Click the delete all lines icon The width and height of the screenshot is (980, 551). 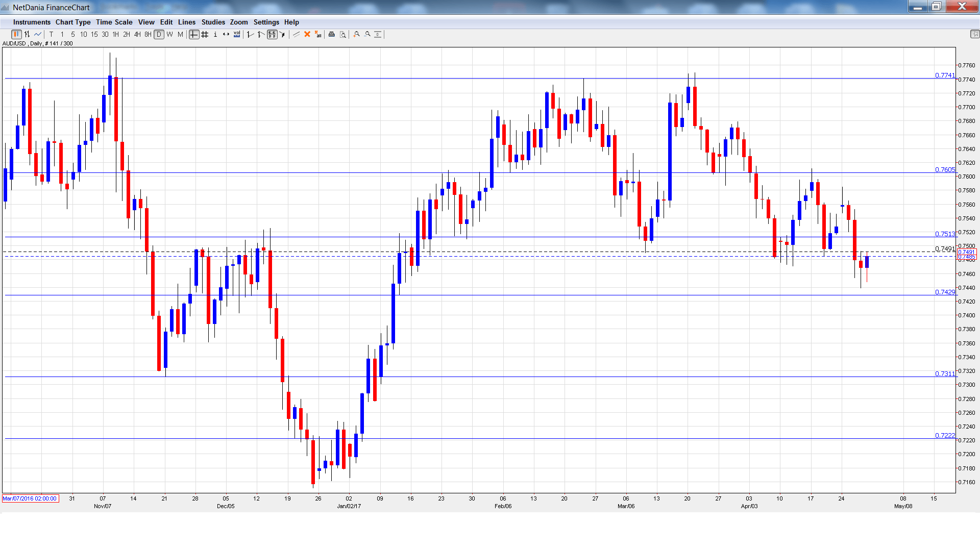pyautogui.click(x=318, y=34)
